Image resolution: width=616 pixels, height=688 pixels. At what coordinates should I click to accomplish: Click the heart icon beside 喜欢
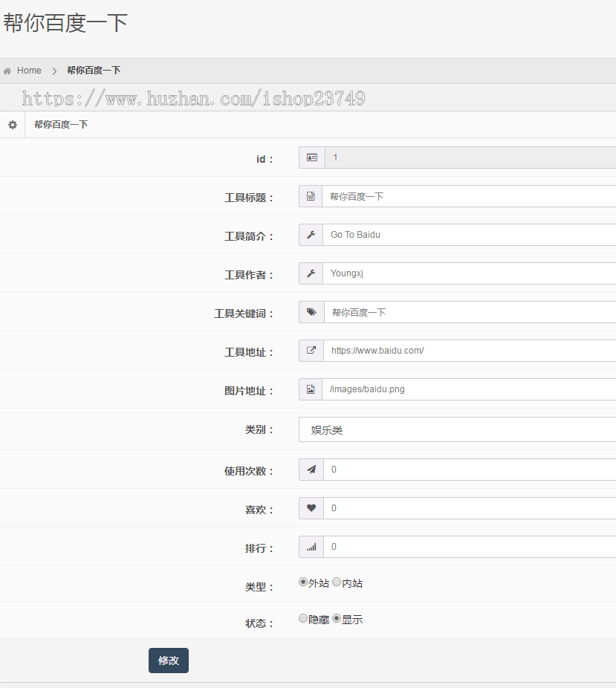pos(311,508)
